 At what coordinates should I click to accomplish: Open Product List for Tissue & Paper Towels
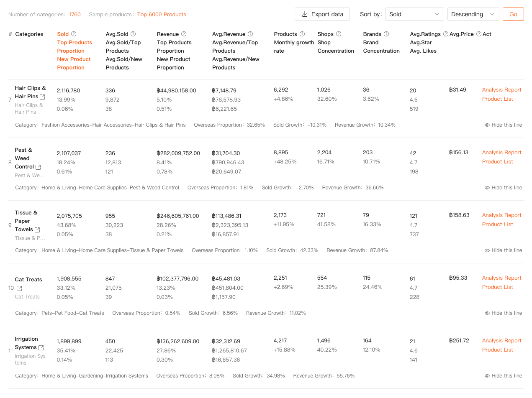[497, 225]
